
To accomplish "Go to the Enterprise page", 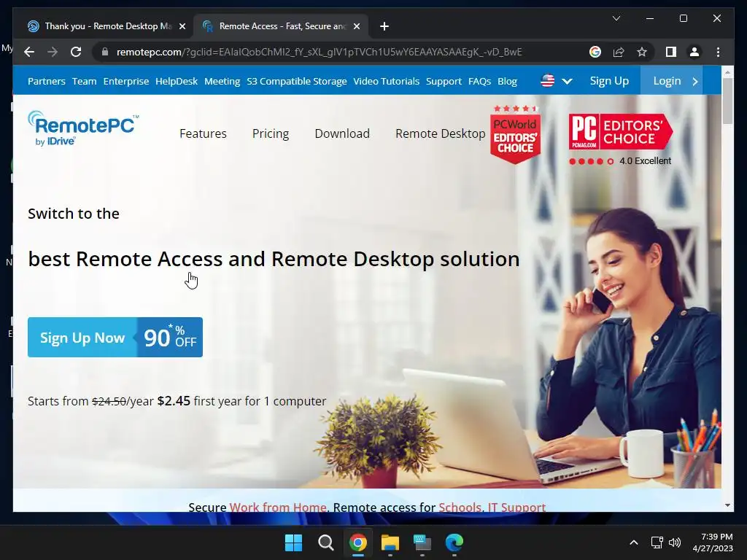I will pos(125,82).
